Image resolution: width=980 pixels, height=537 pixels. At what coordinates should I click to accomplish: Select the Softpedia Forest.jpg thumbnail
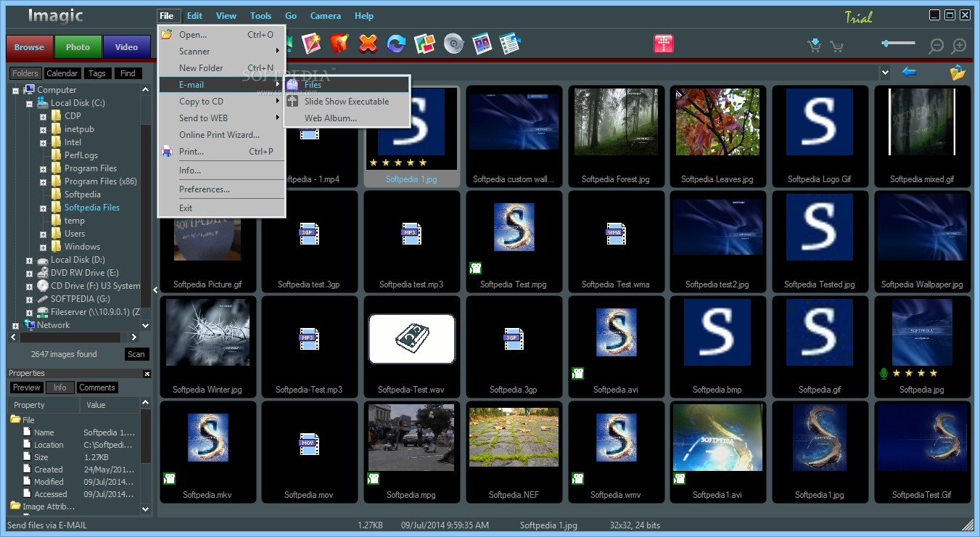pos(617,136)
